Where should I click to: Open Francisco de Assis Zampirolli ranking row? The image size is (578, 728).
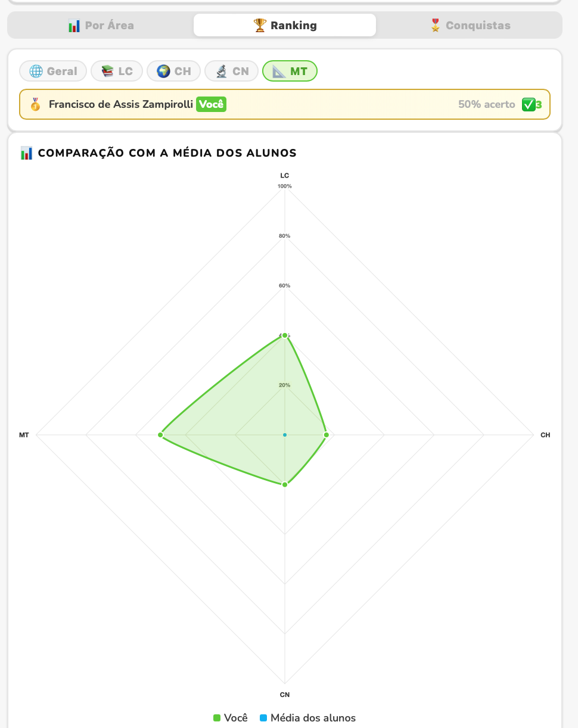285,104
